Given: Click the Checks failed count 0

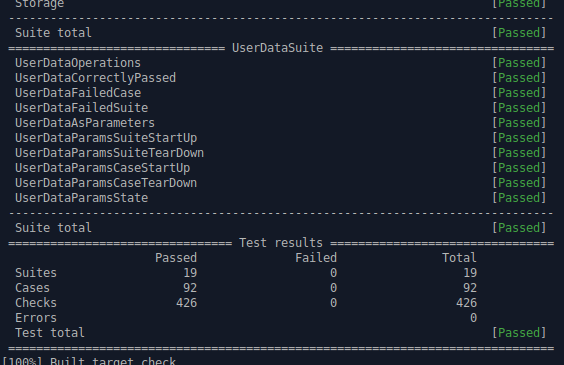Looking at the screenshot, I should [333, 303].
